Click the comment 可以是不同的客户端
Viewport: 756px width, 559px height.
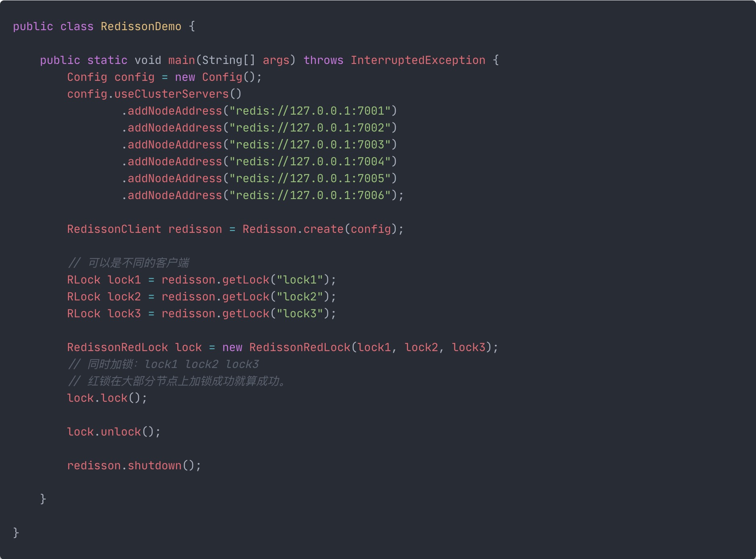(128, 263)
